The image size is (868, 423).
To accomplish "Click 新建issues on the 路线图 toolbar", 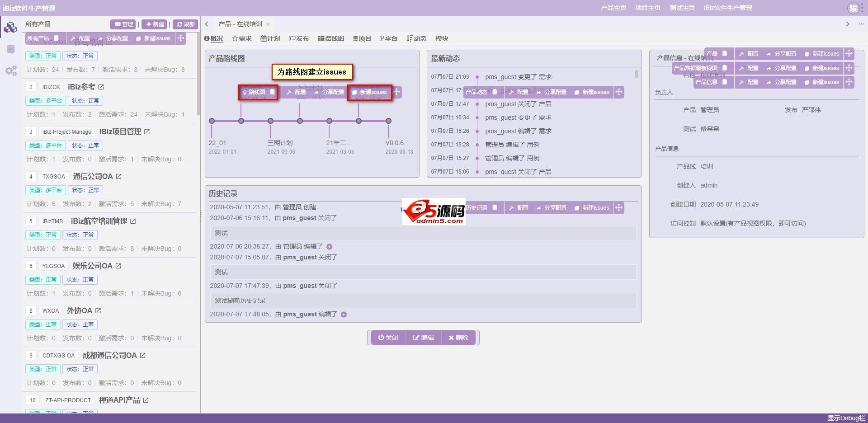I will 370,92.
